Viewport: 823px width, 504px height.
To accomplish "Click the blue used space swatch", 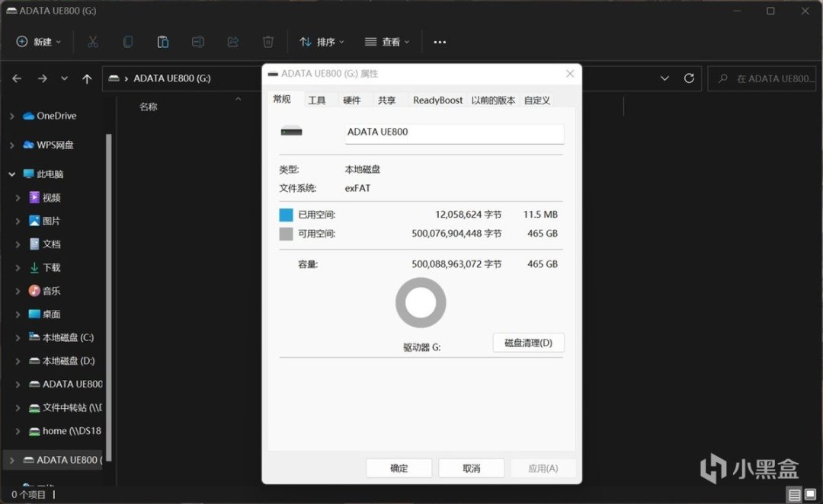I will (286, 215).
